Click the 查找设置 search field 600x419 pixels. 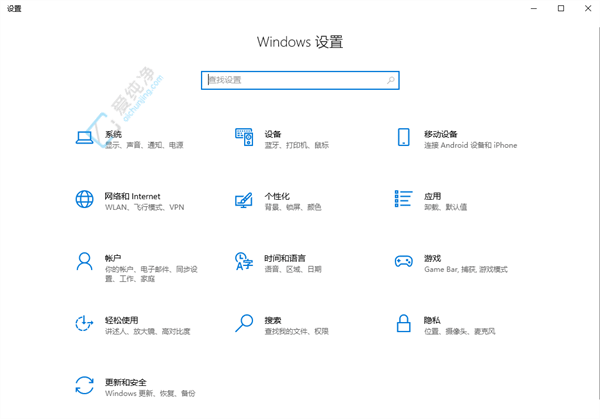click(300, 80)
